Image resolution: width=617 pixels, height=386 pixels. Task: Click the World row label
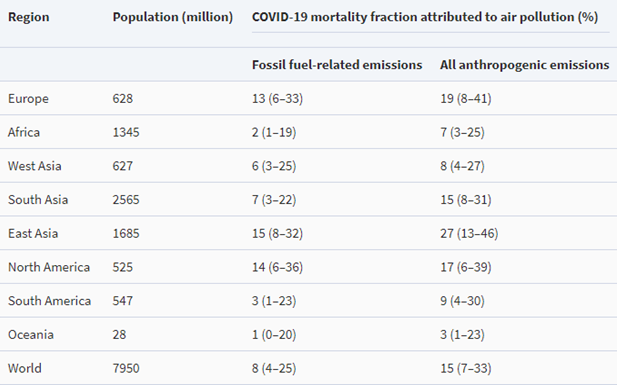pos(25,369)
